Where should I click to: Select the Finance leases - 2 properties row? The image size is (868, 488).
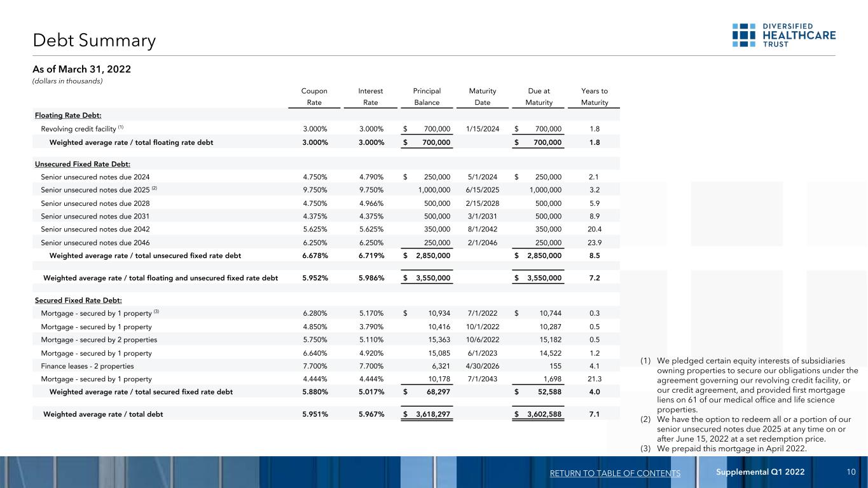coord(327,365)
